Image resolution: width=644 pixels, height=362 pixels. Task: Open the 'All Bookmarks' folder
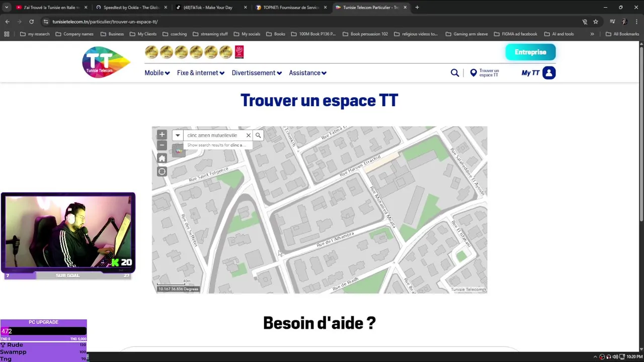[x=622, y=34]
